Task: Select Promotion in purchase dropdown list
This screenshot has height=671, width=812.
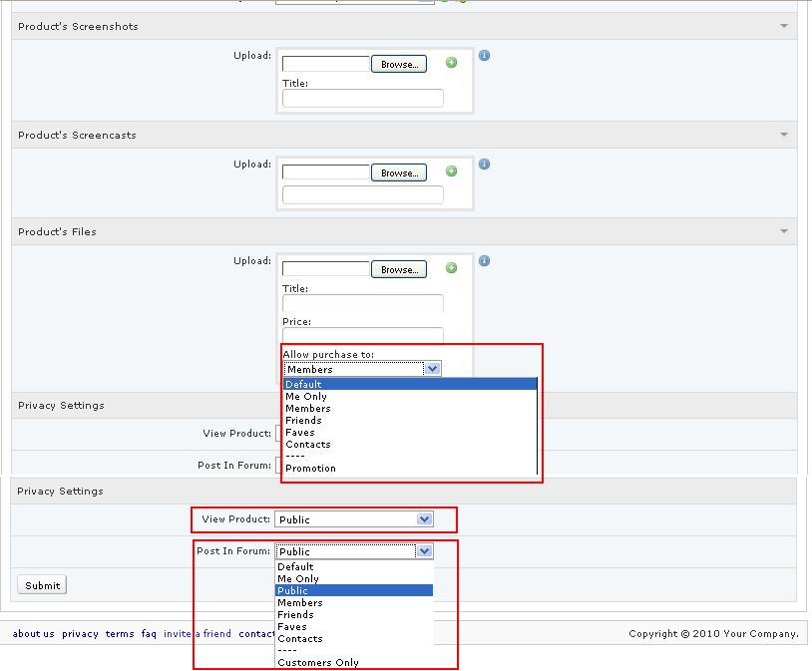Action: click(x=310, y=469)
